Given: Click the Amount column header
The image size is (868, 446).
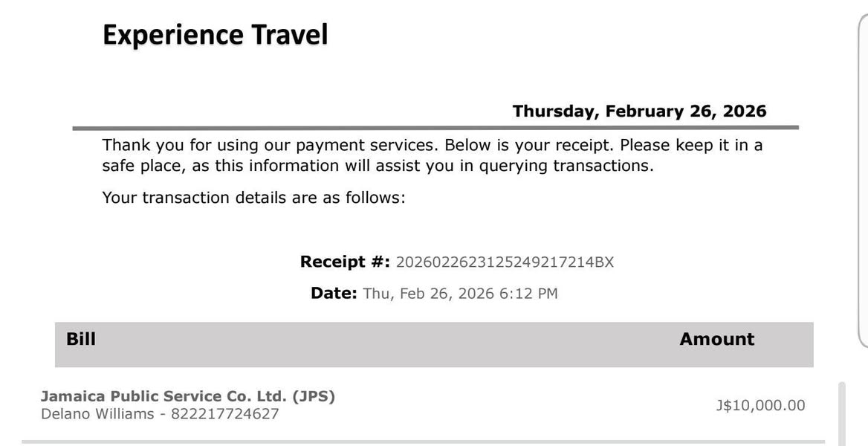Looking at the screenshot, I should click(x=717, y=339).
